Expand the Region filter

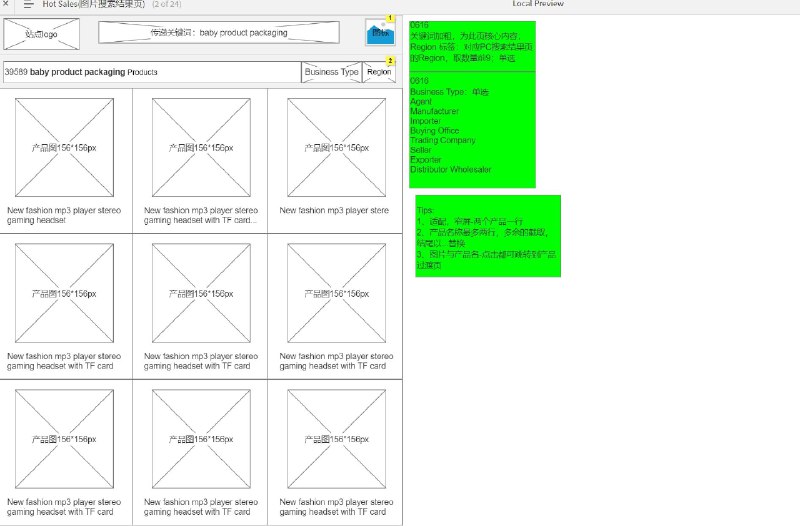click(379, 72)
